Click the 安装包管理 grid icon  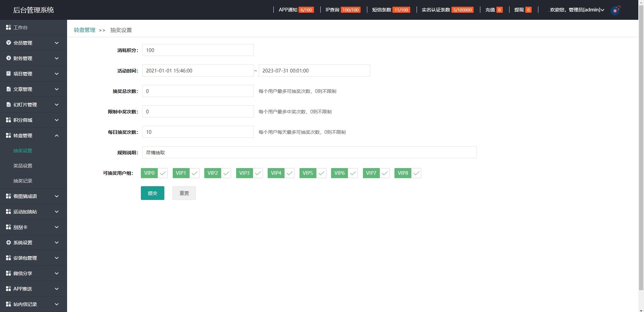8,258
